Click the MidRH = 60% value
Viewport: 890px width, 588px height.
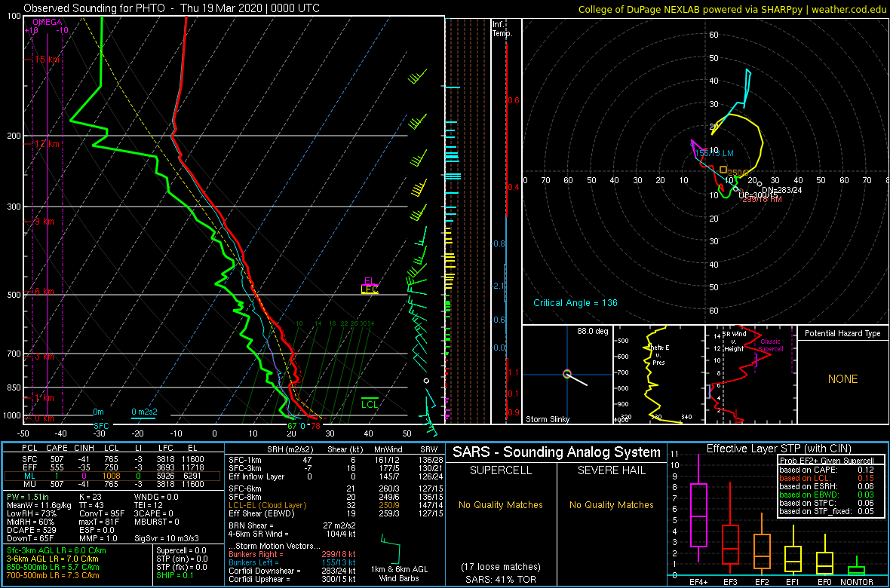[30, 522]
